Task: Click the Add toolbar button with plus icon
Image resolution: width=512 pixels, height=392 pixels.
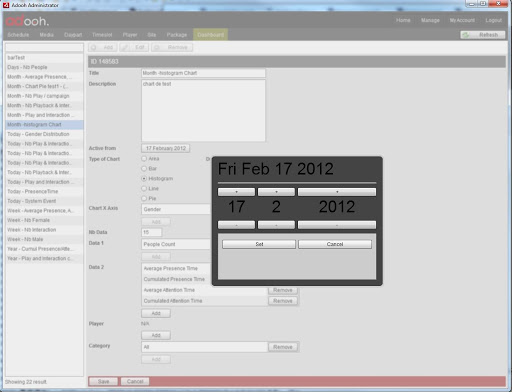Action: (x=103, y=47)
